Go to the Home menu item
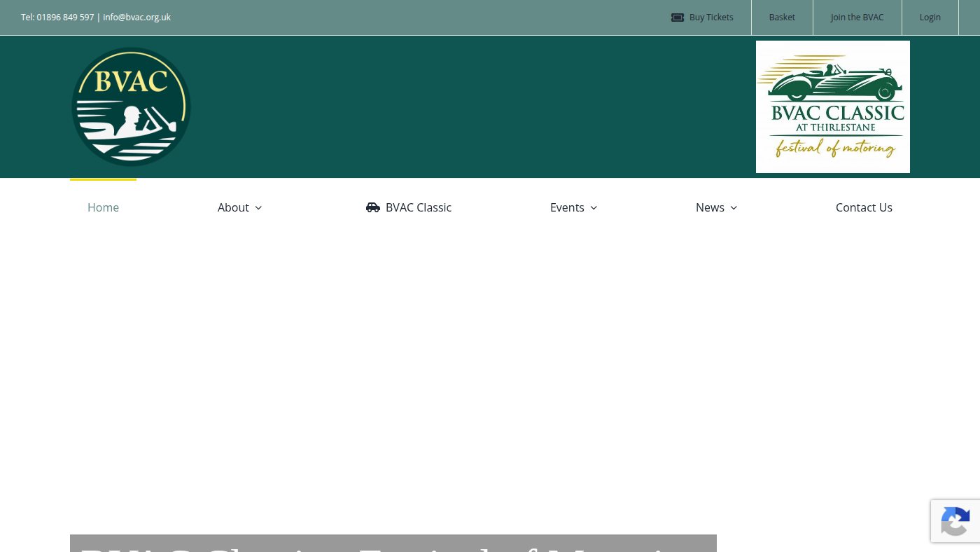This screenshot has height=552, width=980. [x=103, y=207]
